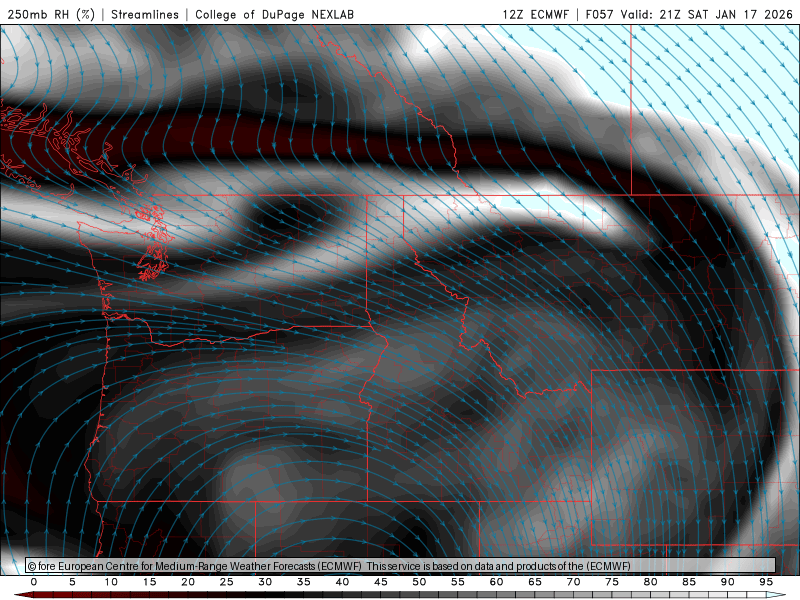Viewport: 800px width, 600px height.
Task: Click the '40' value on color scale
Action: coord(342,582)
